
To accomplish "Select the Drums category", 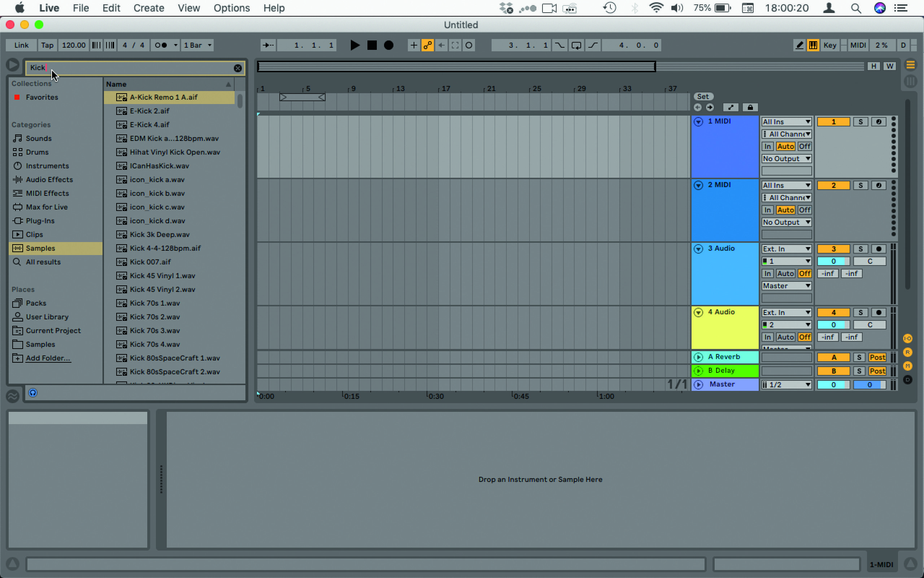I will pyautogui.click(x=37, y=152).
